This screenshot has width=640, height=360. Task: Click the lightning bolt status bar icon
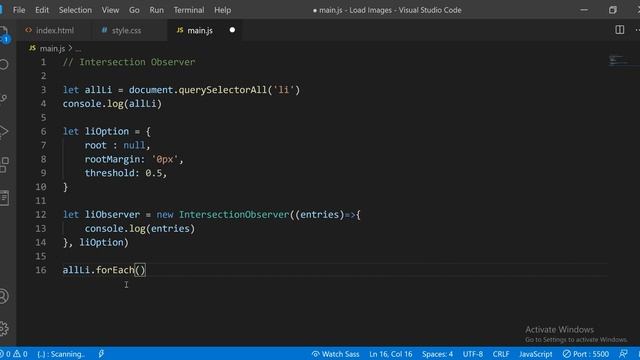click(x=101, y=354)
